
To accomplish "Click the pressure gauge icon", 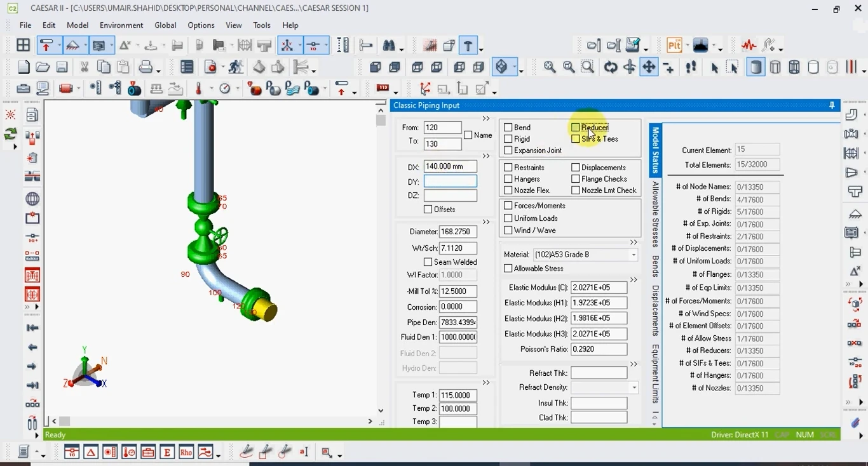I will point(225,89).
